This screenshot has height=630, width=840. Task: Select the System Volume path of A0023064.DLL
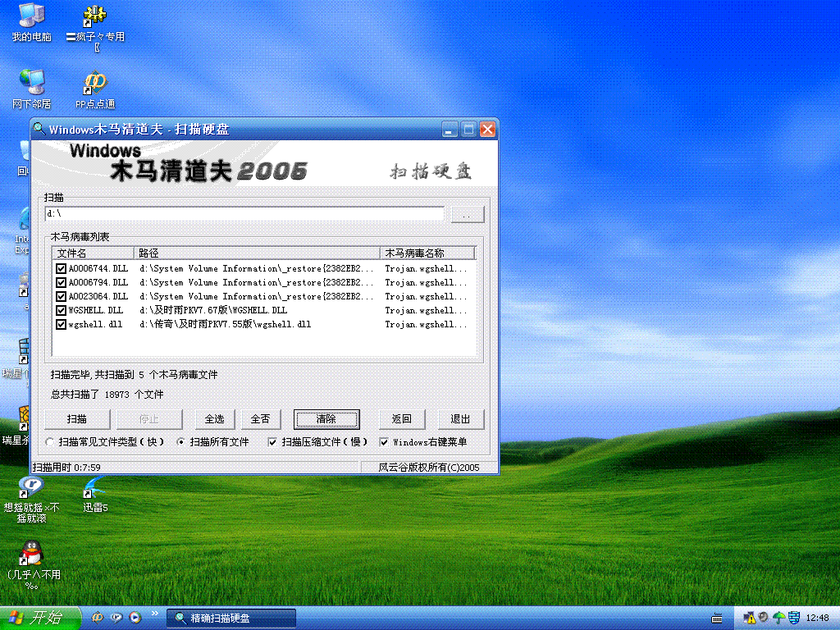pyautogui.click(x=257, y=296)
